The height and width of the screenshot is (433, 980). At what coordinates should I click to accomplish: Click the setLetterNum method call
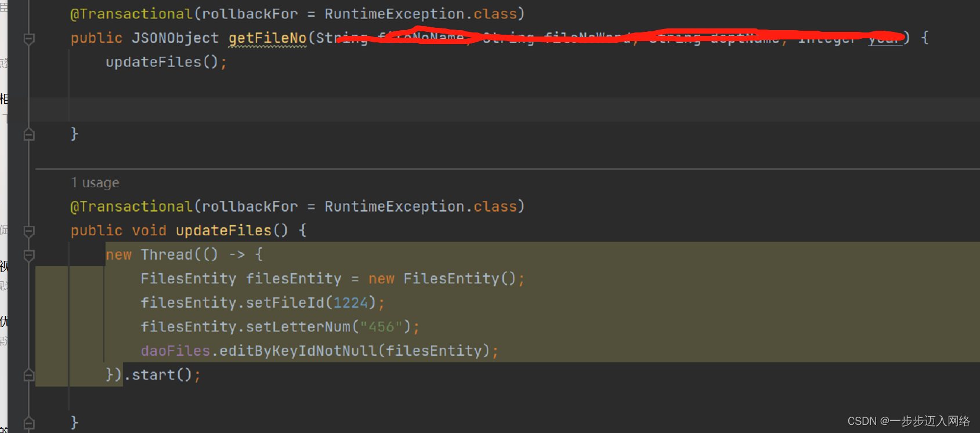point(298,327)
